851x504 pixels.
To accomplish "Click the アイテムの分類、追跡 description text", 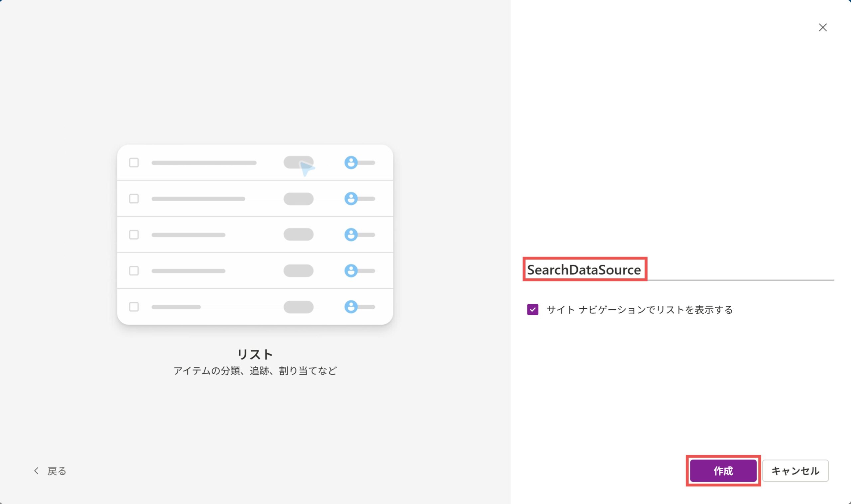I will (x=255, y=370).
